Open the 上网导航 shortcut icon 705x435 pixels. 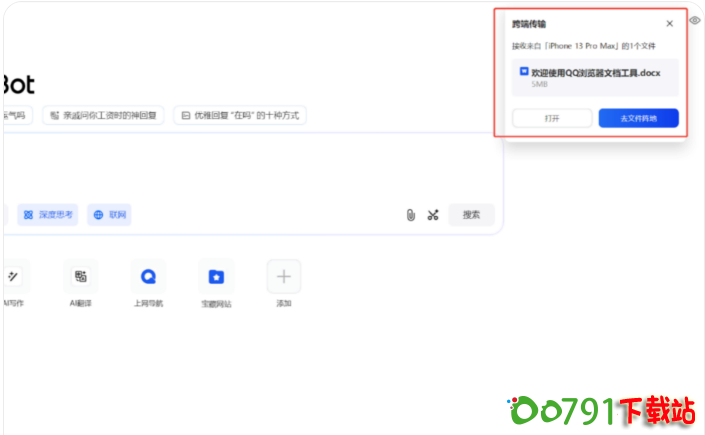click(148, 277)
